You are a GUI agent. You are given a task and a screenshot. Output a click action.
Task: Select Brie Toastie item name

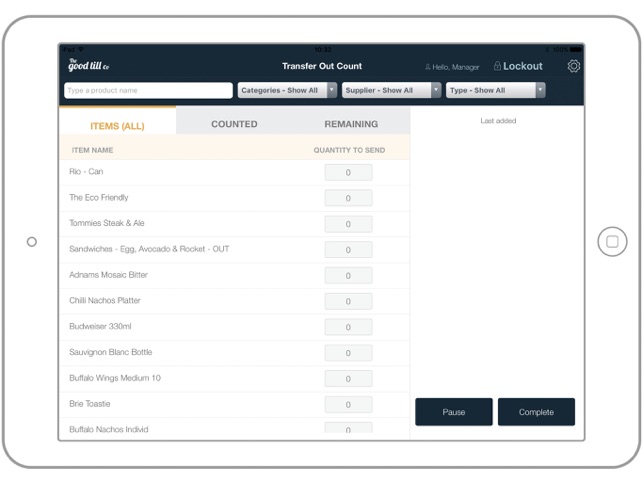tap(89, 404)
